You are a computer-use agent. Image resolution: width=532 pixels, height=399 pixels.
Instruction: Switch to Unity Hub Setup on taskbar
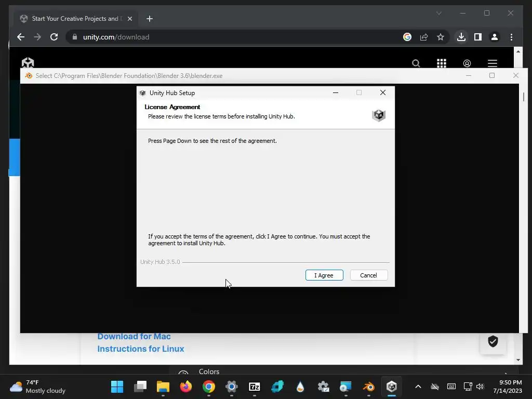point(392,387)
